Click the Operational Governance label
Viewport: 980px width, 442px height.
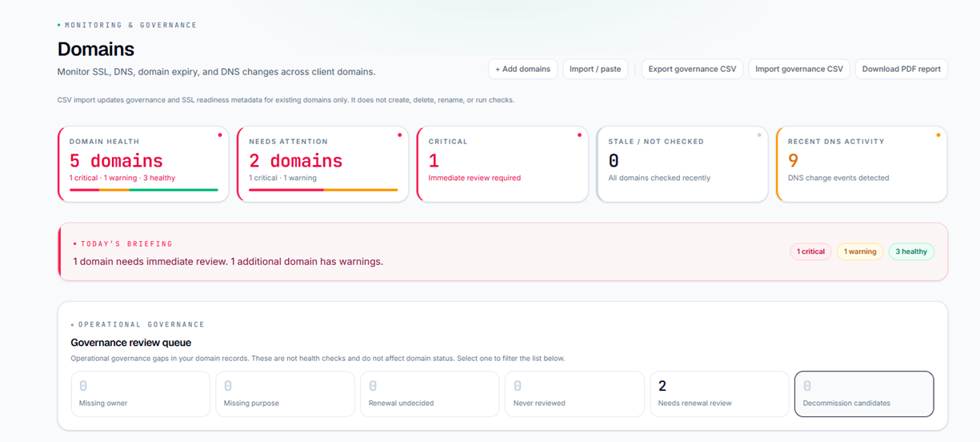[142, 324]
